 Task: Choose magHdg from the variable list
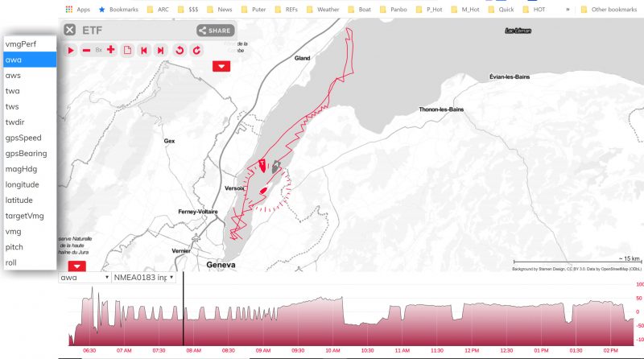click(x=30, y=169)
